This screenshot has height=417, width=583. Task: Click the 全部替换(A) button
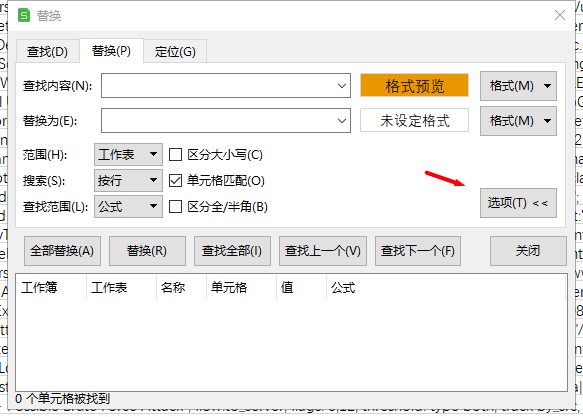[x=62, y=251]
